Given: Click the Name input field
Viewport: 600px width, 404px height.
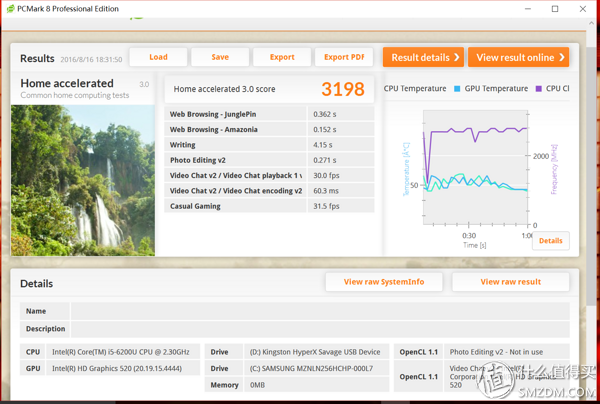Looking at the screenshot, I should (320, 311).
